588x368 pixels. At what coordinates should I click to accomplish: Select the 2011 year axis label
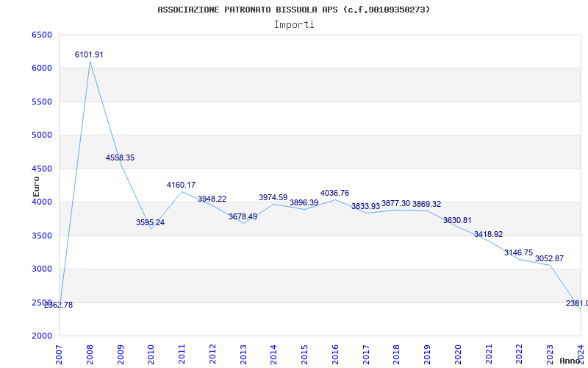click(x=182, y=355)
